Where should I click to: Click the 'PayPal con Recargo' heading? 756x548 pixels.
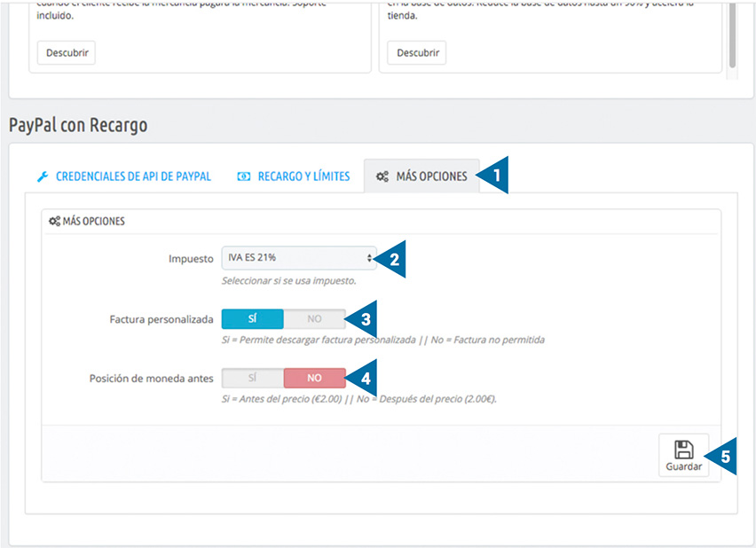point(78,125)
